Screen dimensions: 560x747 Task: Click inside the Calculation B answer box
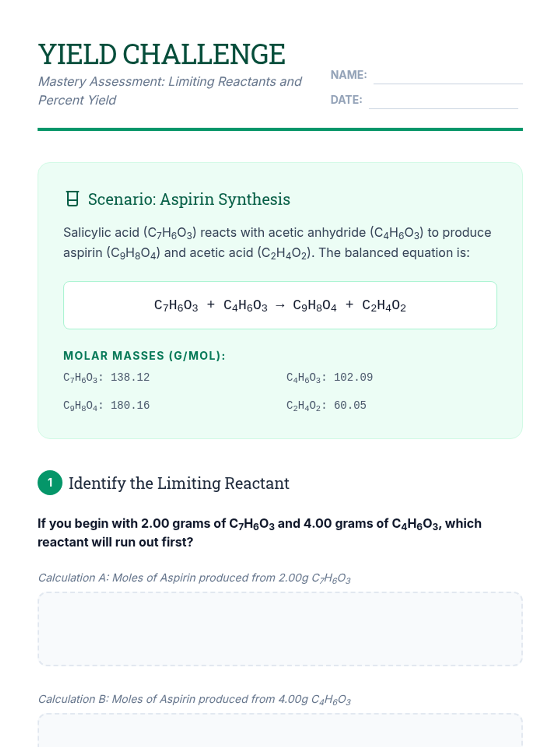[280, 731]
